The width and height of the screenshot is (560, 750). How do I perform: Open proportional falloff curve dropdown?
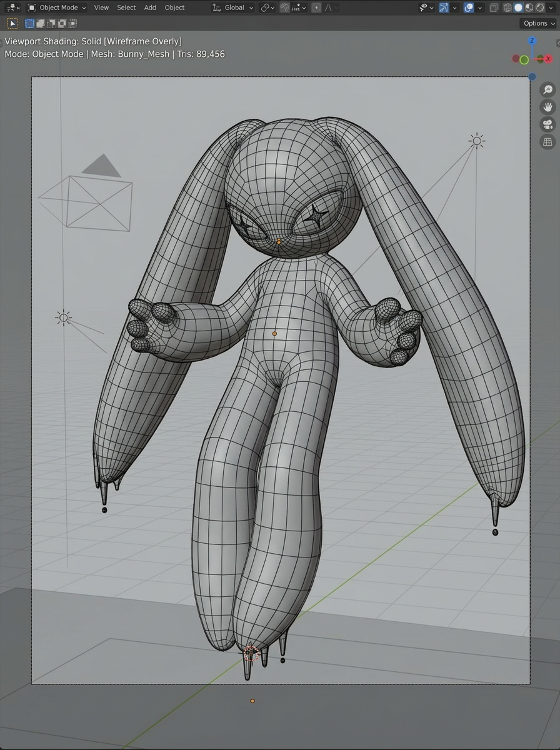coord(331,7)
